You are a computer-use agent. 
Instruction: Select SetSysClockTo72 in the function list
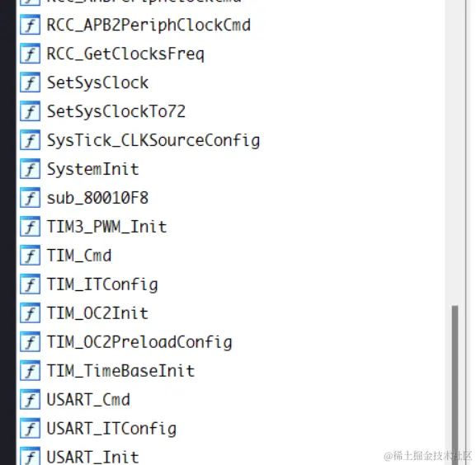pyautogui.click(x=116, y=111)
